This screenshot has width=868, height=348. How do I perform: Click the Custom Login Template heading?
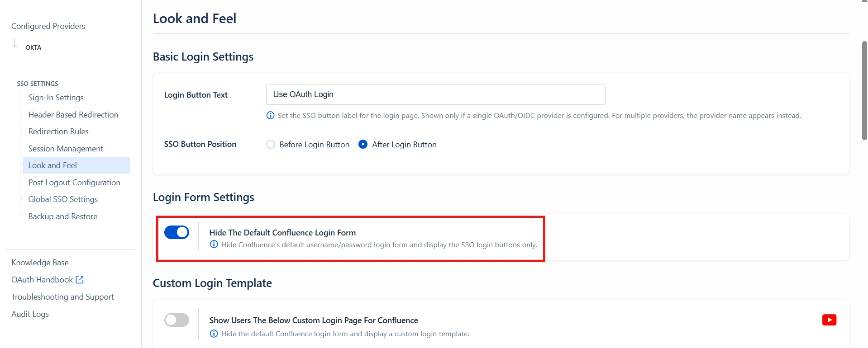tap(212, 283)
